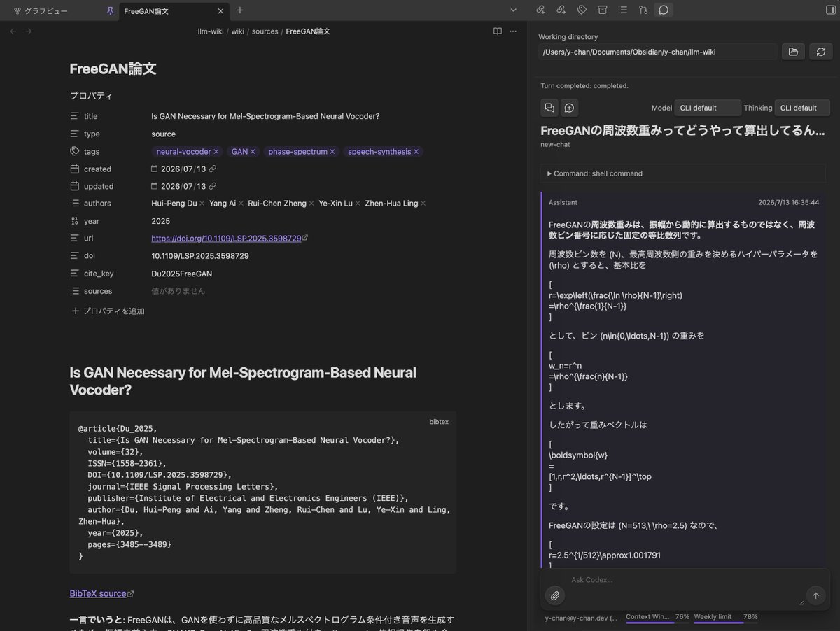
Task: Open updated date calendar picker
Action: tap(155, 186)
